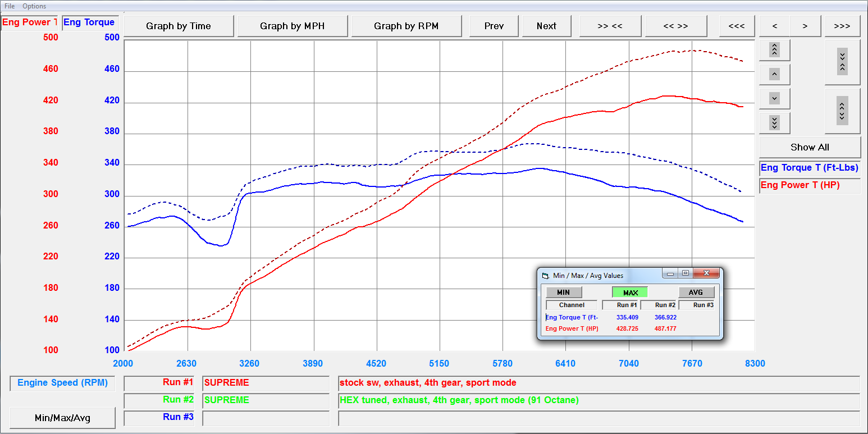This screenshot has height=434, width=868.
Task: Switch to AVG values mode
Action: pos(696,293)
